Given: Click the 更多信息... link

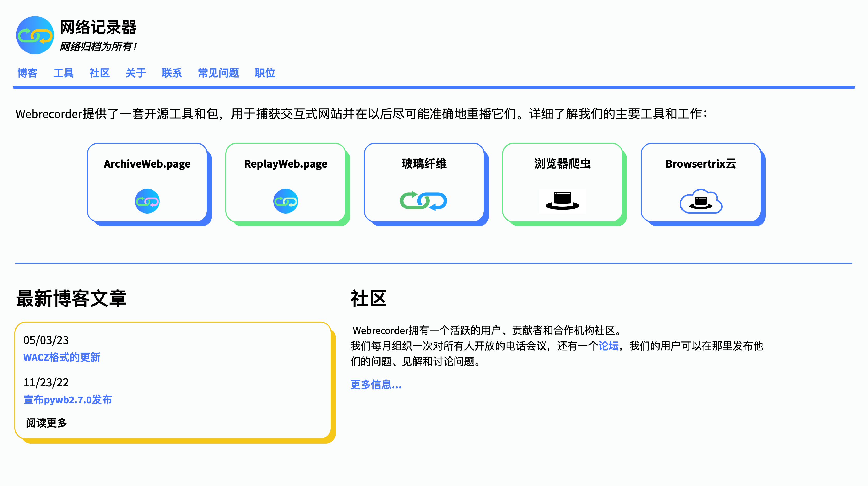Looking at the screenshot, I should 376,385.
